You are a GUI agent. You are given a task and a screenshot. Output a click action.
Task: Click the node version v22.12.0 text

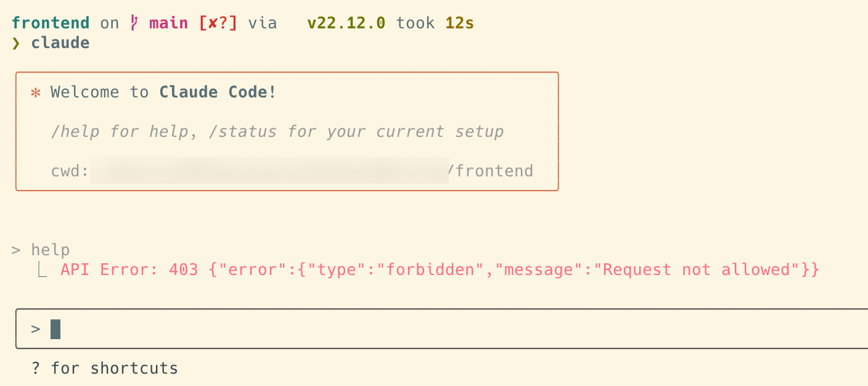346,23
